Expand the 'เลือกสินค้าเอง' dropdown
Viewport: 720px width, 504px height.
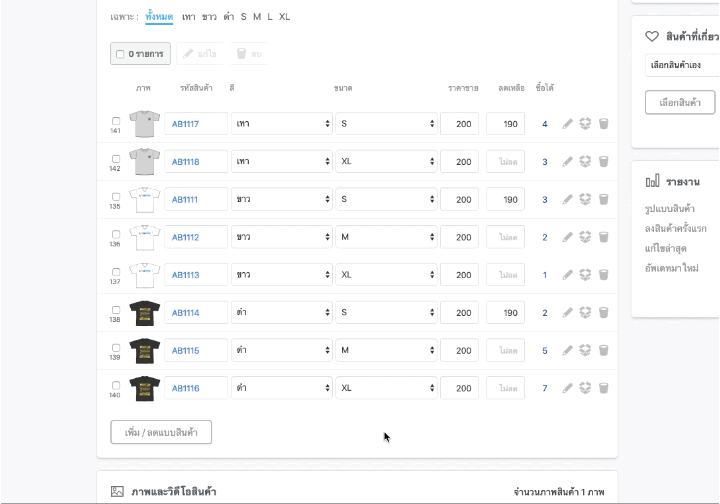pos(682,66)
